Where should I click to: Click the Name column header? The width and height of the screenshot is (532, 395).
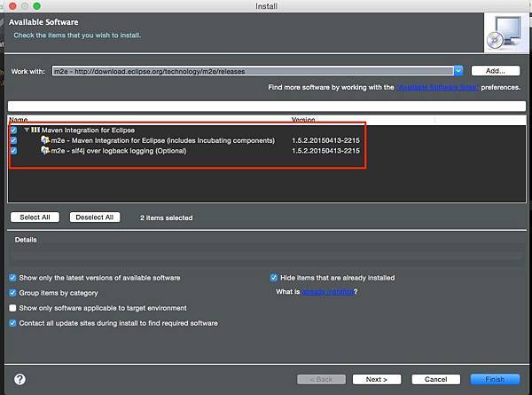click(x=19, y=120)
